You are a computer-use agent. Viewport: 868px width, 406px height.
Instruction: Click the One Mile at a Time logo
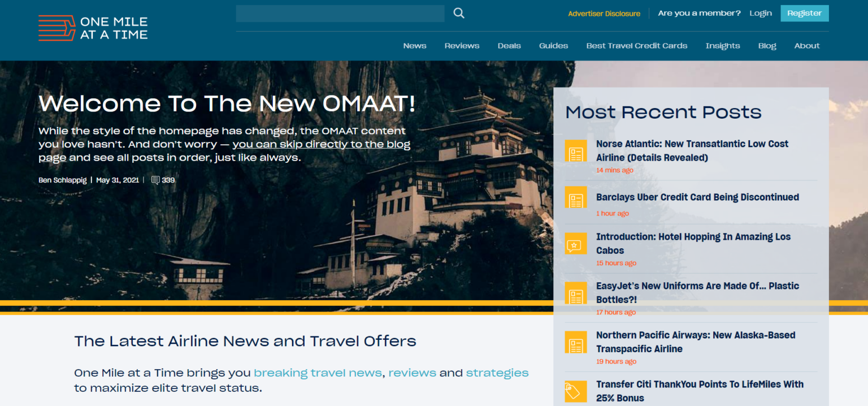pos(93,28)
